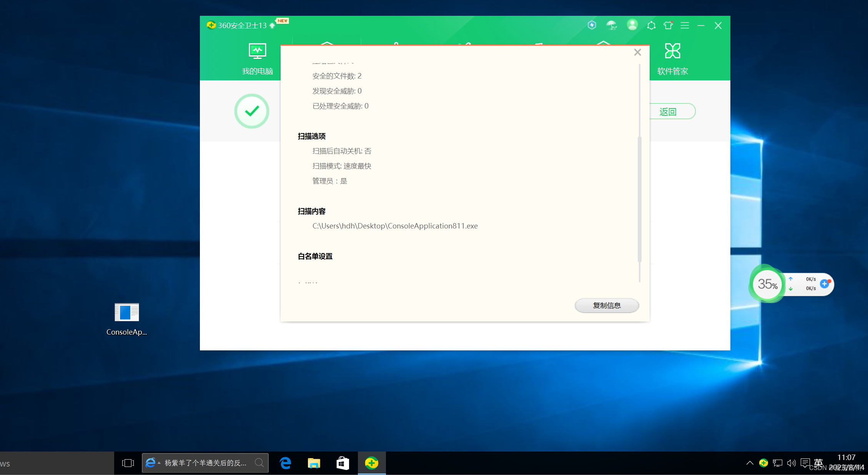
Task: Click the taskbar search box
Action: pos(205,463)
